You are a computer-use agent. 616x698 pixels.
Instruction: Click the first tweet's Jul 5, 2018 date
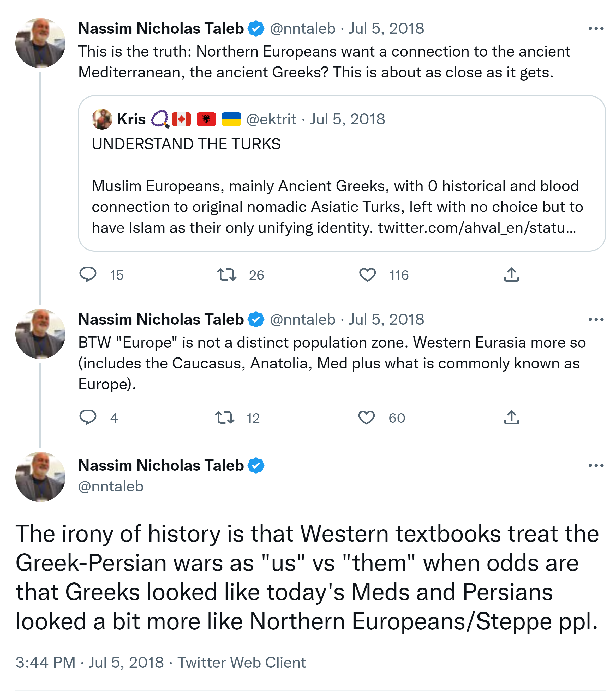(x=386, y=29)
